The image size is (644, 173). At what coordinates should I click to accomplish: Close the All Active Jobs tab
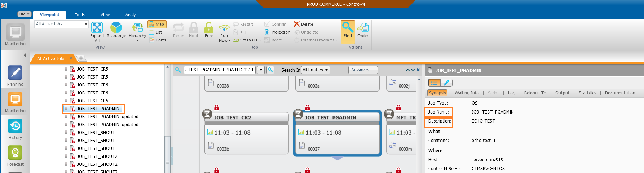[x=71, y=58]
